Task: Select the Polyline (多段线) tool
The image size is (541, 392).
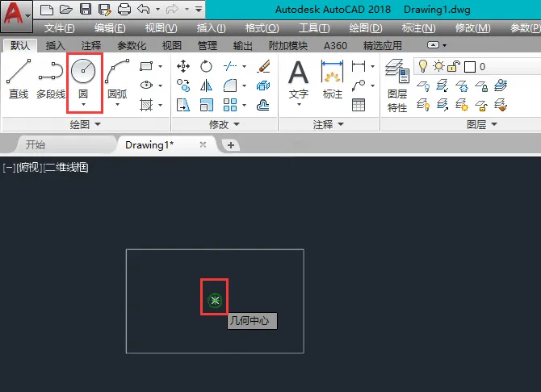Action: coord(51,79)
